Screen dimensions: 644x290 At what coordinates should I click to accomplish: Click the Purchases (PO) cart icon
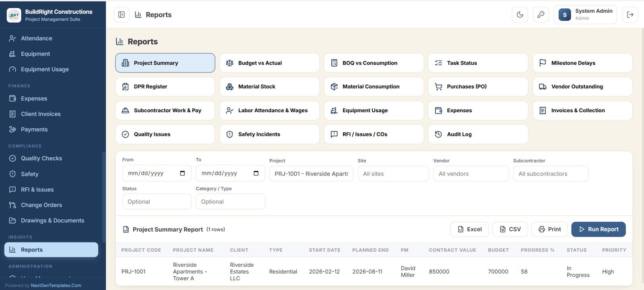pyautogui.click(x=438, y=86)
